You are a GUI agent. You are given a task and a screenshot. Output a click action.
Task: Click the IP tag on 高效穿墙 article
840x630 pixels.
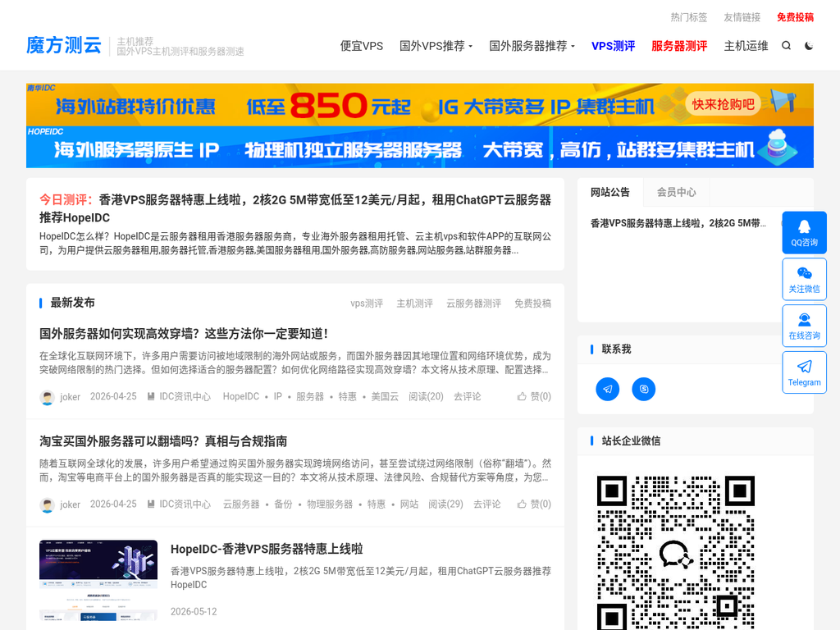point(277,396)
